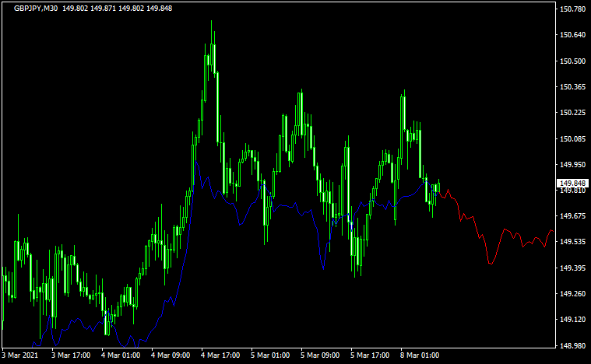The height and width of the screenshot is (364, 591).
Task: Select the 3 Mar 17:00 time label
Action: pyautogui.click(x=71, y=355)
